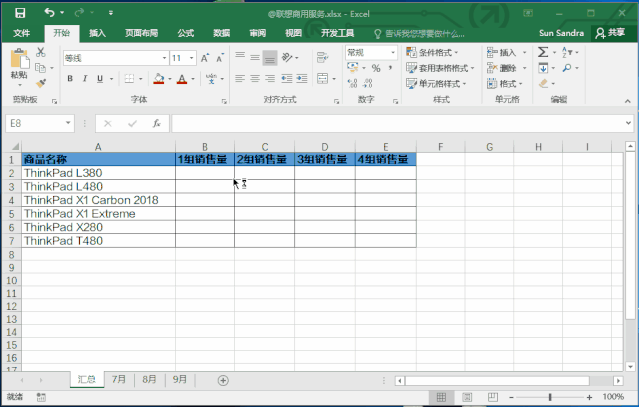Apply cell borders using the borders icon
The width and height of the screenshot is (639, 407).
coord(129,79)
